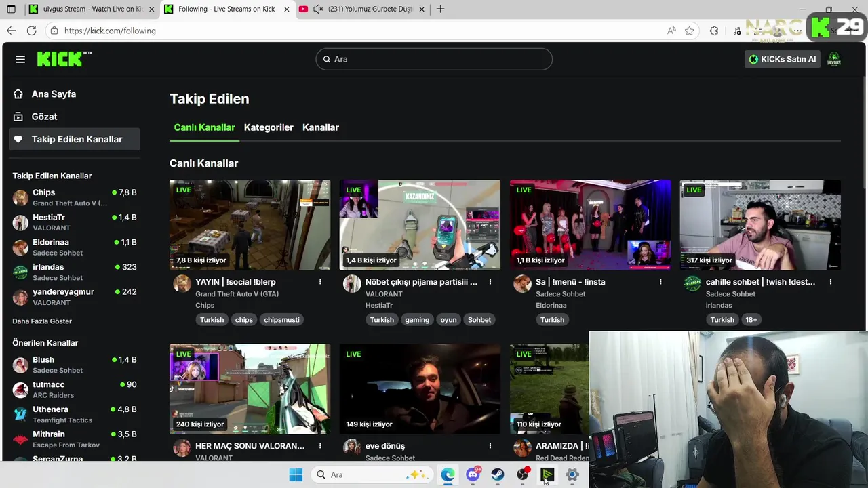This screenshot has width=868, height=488.
Task: Open options menu for Nöbet çıkışı stream card
Action: pos(490,282)
